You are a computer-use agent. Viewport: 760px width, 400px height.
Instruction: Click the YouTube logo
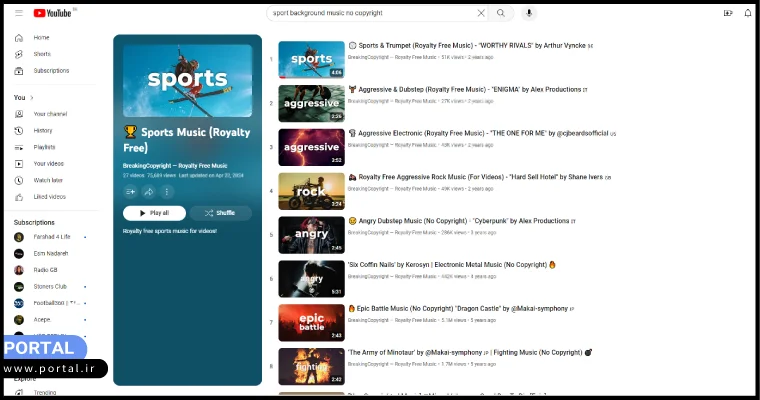pos(54,13)
